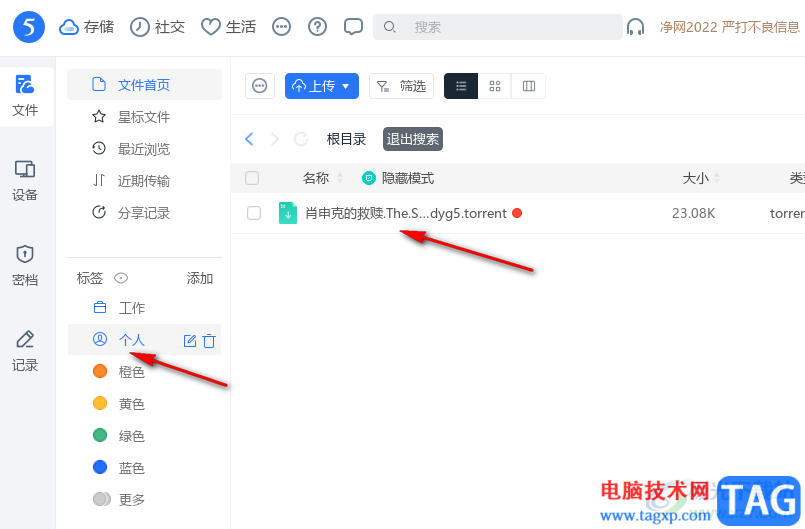Click inside the 搜索 search field

click(497, 27)
